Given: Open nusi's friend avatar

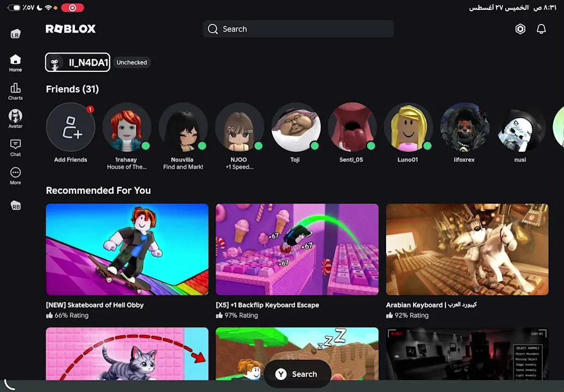Looking at the screenshot, I should tap(520, 127).
